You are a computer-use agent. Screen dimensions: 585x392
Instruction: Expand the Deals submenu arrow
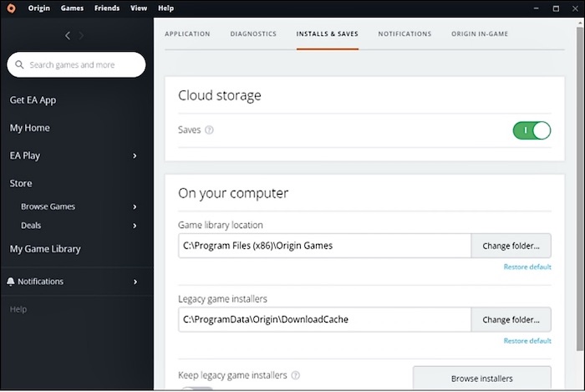[135, 226]
